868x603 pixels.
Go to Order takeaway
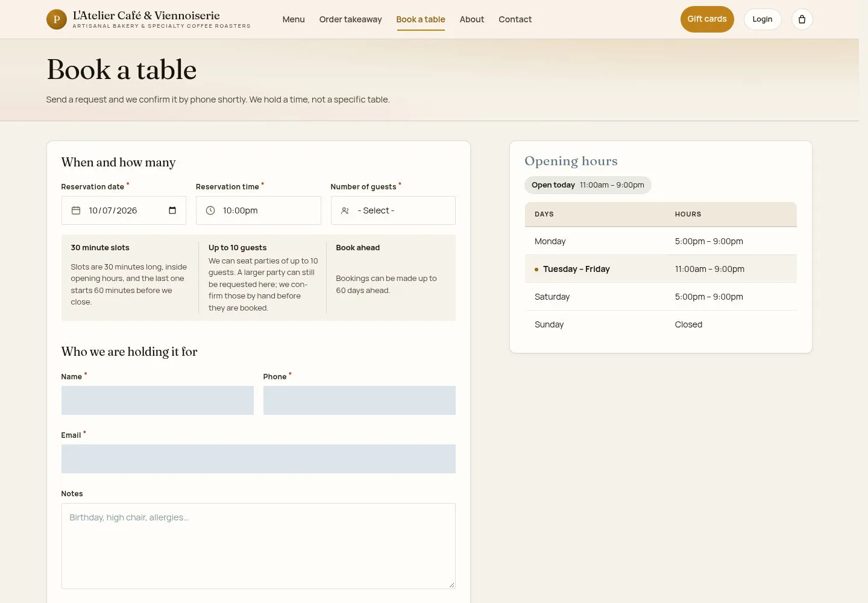pyautogui.click(x=350, y=19)
